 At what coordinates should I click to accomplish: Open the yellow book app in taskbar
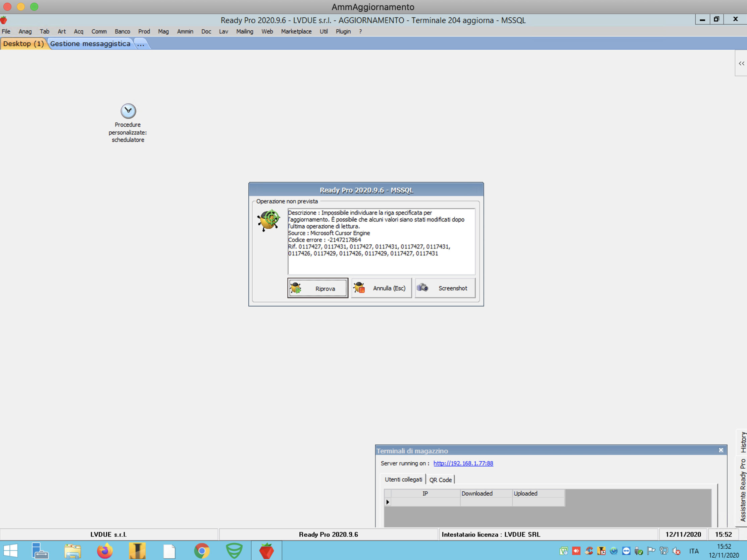click(137, 551)
